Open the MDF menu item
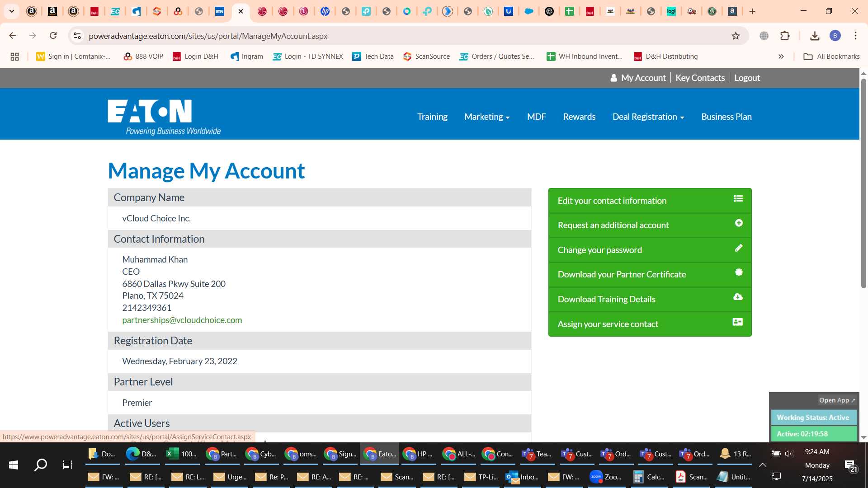 tap(536, 117)
